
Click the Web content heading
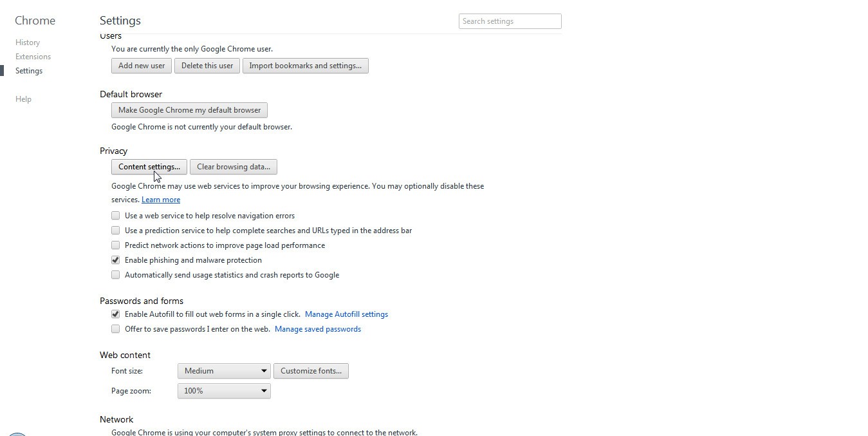click(x=125, y=355)
